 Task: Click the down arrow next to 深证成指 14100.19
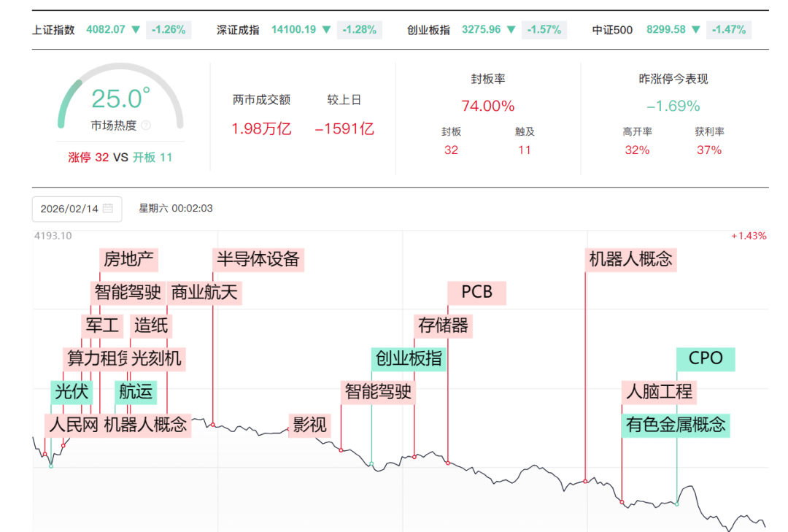click(326, 30)
